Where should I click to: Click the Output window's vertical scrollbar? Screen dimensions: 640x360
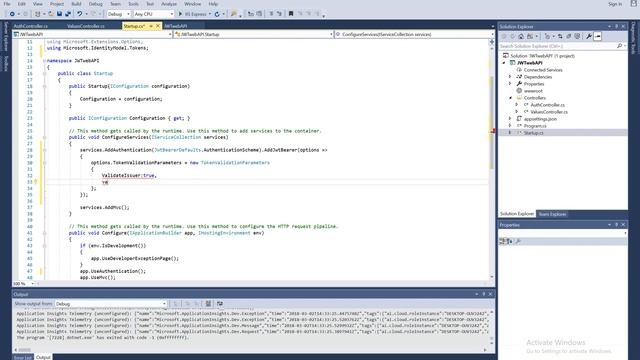click(x=491, y=328)
